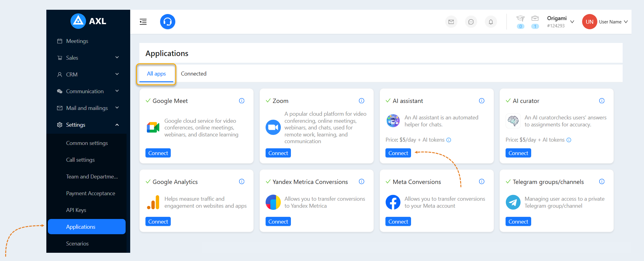Show info for AI curator app
Screen dimensions: 644x261
602,101
